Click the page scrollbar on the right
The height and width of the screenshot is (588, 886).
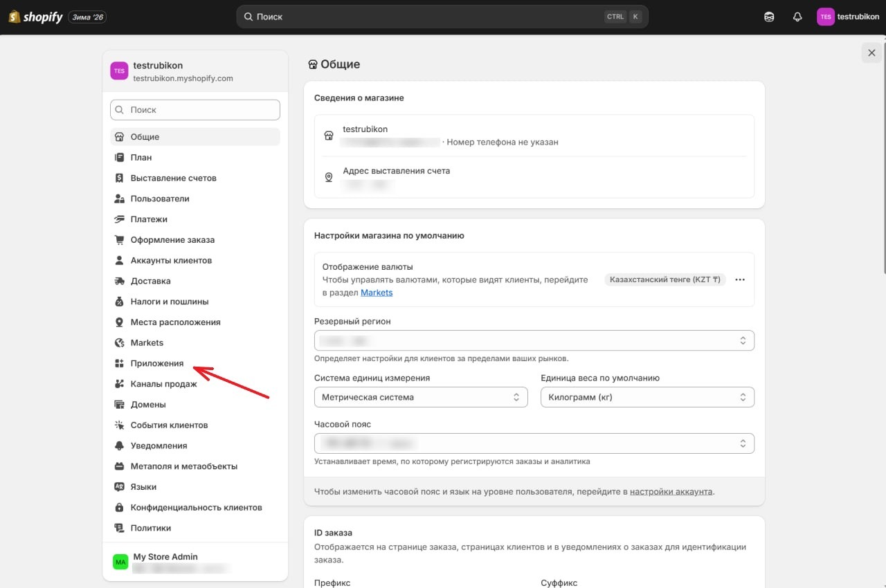(x=883, y=159)
